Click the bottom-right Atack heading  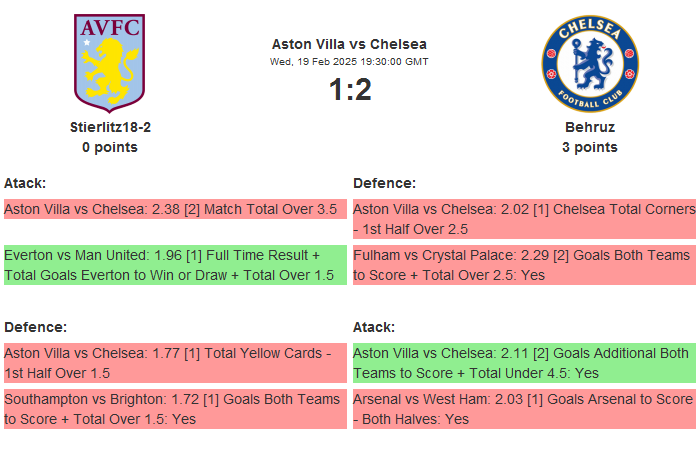[x=374, y=327]
